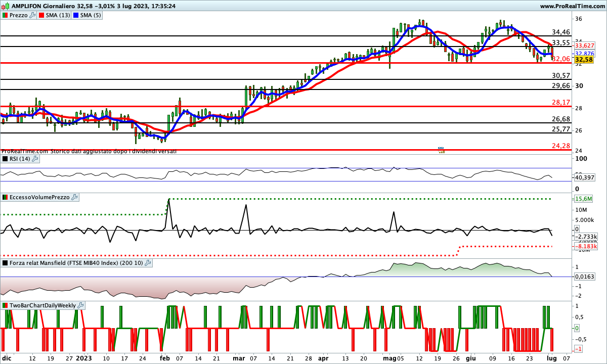Click the red SMA (13) color swatch
The image size is (607, 364).
pos(41,15)
